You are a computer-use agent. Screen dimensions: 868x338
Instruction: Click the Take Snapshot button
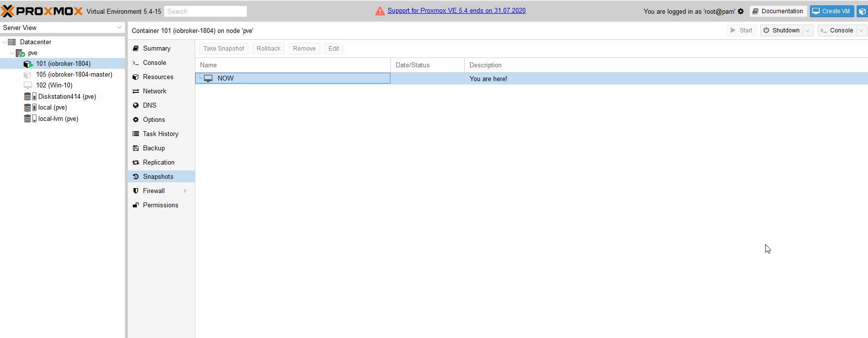(x=224, y=49)
